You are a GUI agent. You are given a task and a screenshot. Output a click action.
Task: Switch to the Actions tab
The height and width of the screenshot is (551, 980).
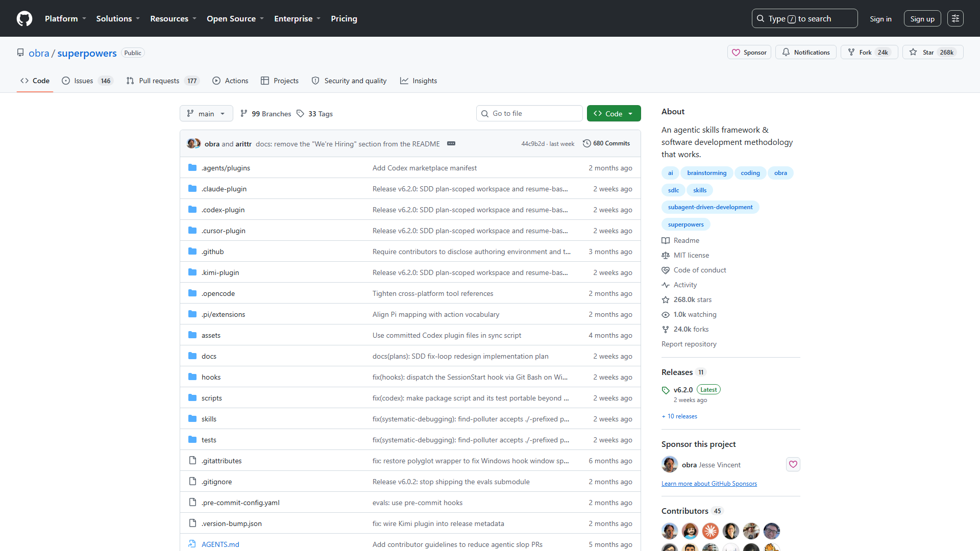point(230,81)
